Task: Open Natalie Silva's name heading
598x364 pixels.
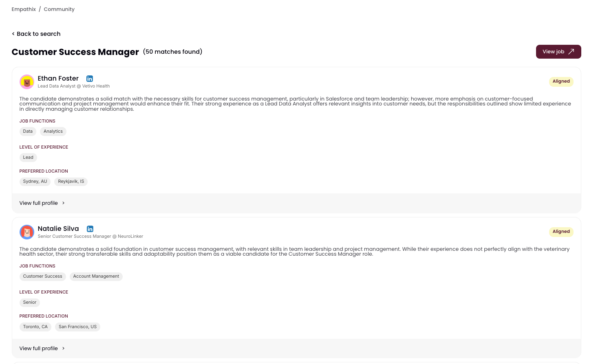Action: (x=58, y=229)
